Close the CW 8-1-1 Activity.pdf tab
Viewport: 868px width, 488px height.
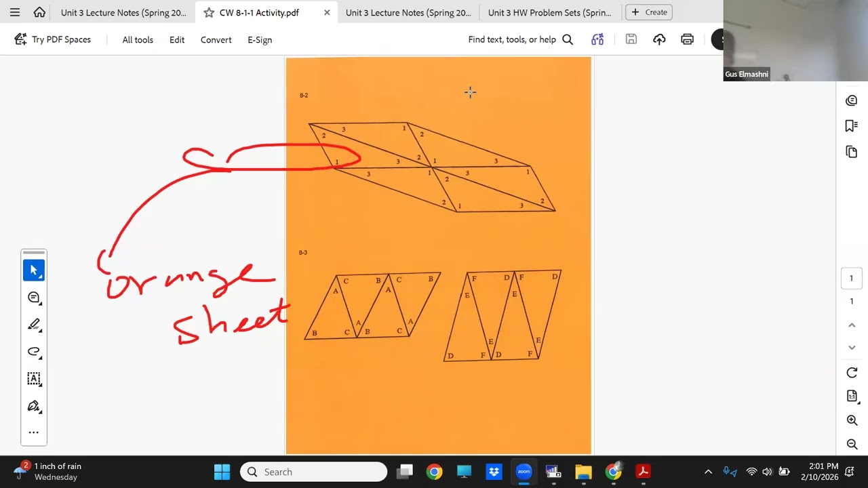tap(327, 12)
